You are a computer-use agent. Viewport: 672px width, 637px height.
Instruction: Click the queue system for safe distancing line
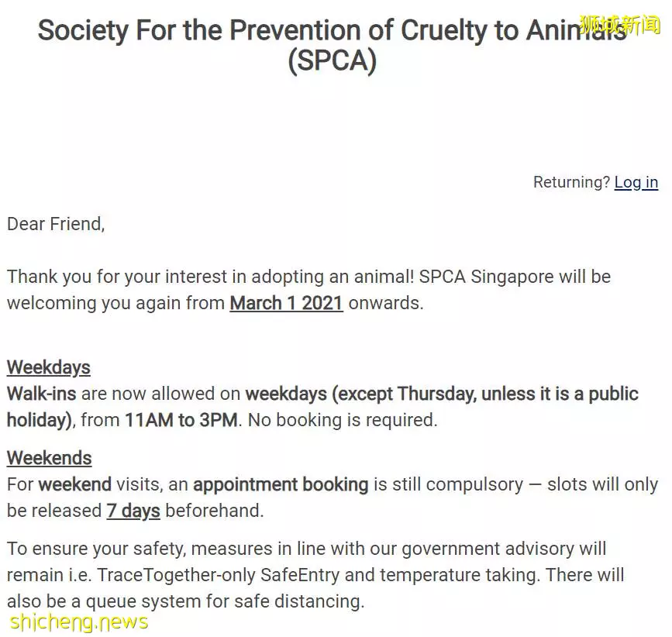(185, 601)
